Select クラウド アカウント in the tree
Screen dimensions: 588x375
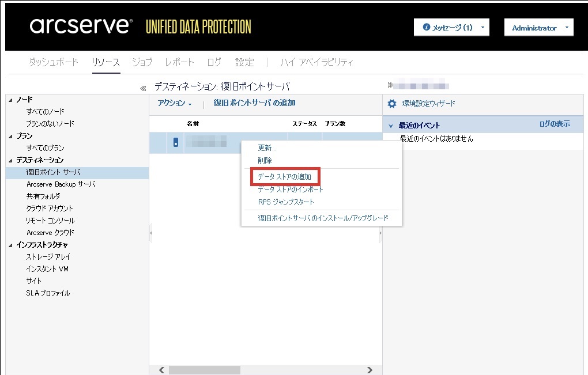coord(50,209)
